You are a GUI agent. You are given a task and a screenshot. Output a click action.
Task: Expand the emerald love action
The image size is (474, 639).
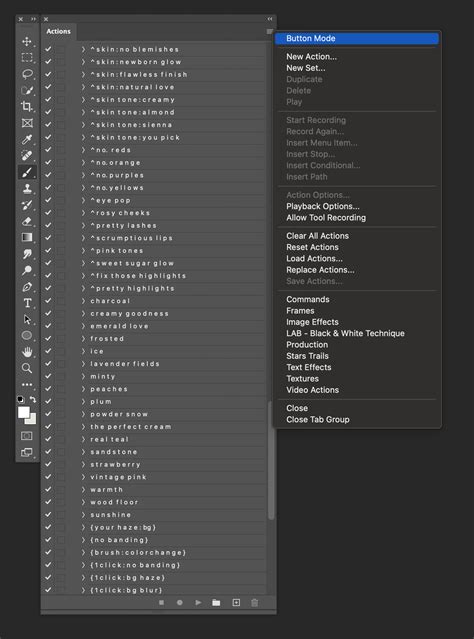[x=84, y=326]
